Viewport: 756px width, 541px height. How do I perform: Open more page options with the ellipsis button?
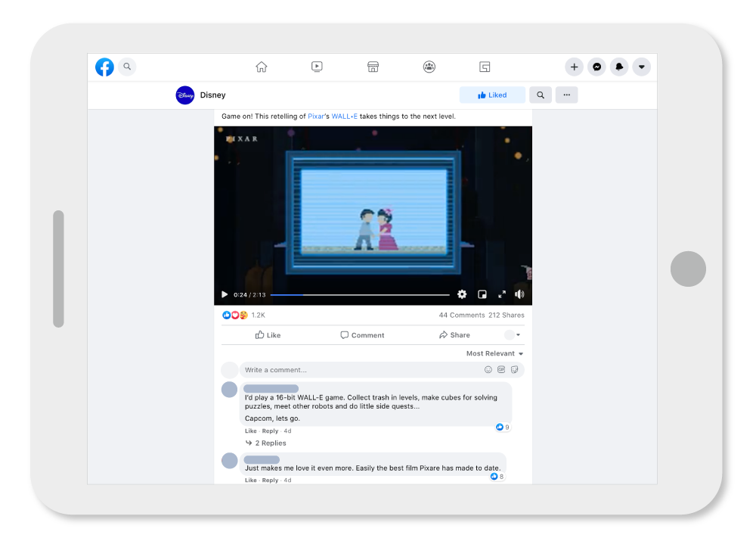[x=567, y=94]
